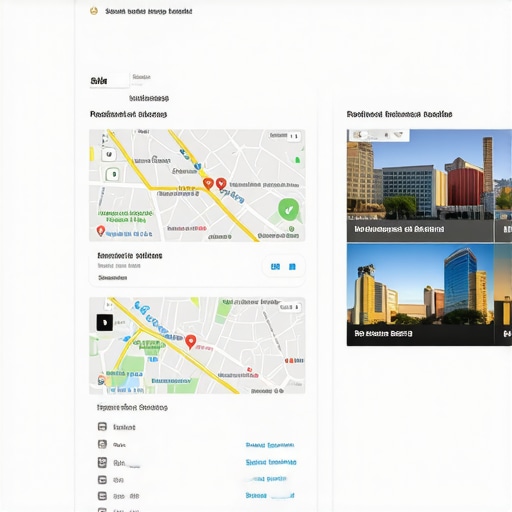
Task: Click the leftmost icon in the photo's overlay toolbar
Action: tap(358, 135)
